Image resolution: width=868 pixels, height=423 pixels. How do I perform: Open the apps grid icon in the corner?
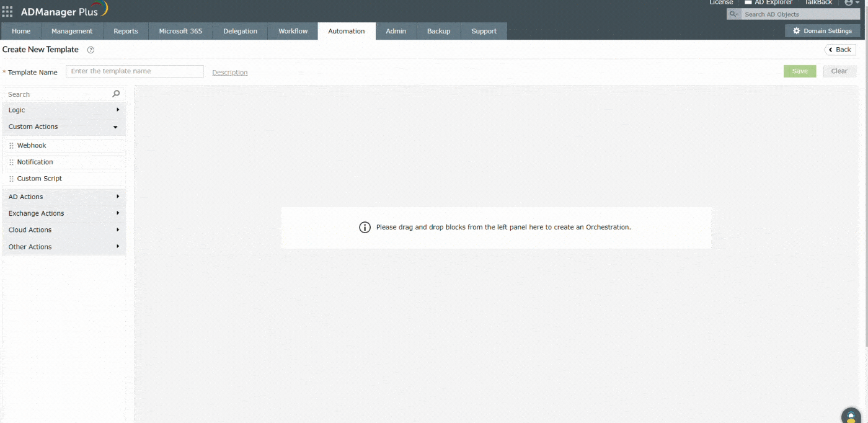[7, 11]
